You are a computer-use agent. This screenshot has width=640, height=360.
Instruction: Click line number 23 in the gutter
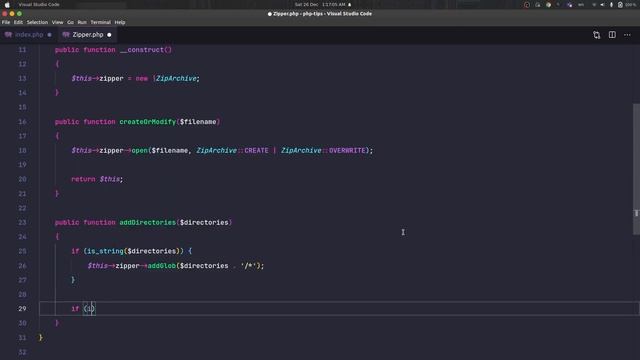coord(22,222)
